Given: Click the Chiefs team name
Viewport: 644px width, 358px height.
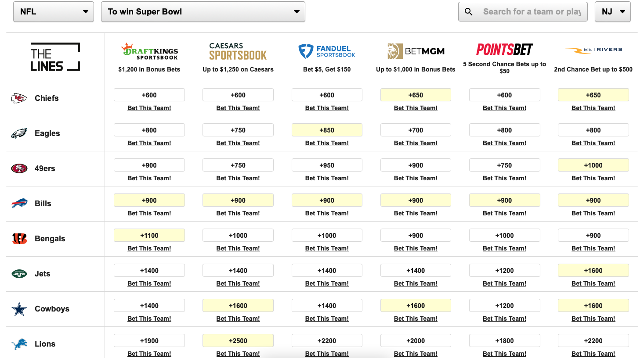Looking at the screenshot, I should pyautogui.click(x=47, y=98).
